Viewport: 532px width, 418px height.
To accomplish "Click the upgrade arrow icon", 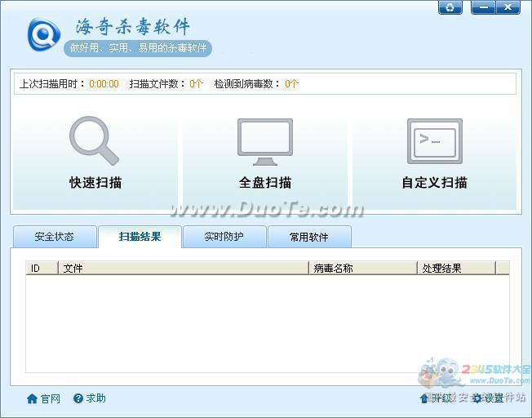I will point(424,398).
